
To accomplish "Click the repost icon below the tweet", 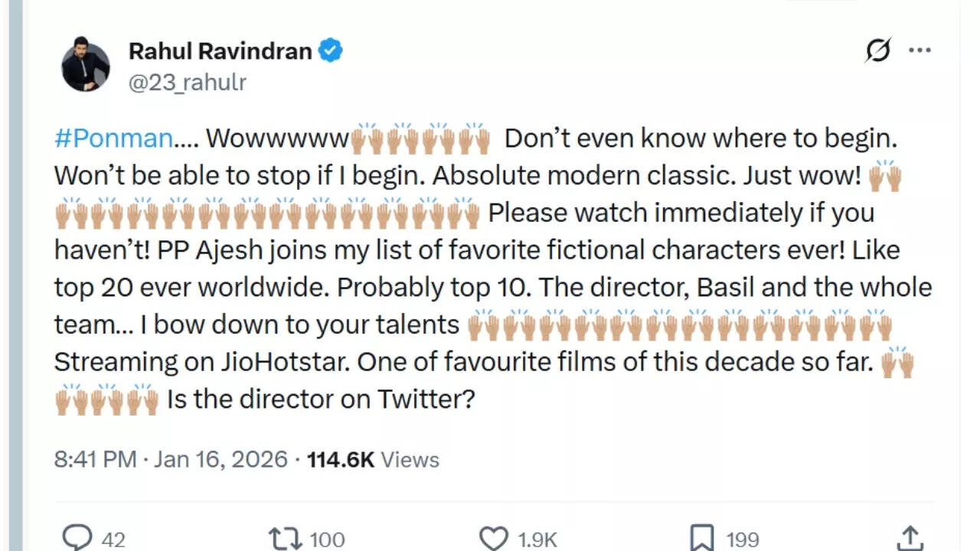I will 284,538.
